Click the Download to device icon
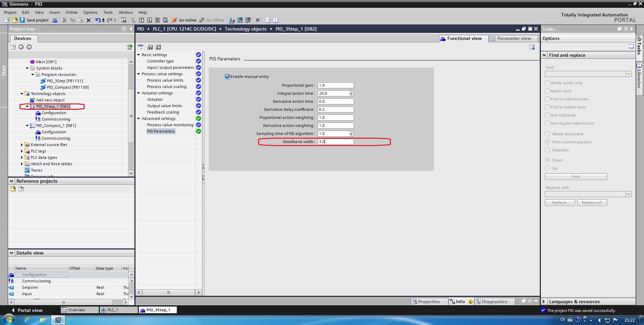The height and width of the screenshot is (325, 644). (142, 20)
